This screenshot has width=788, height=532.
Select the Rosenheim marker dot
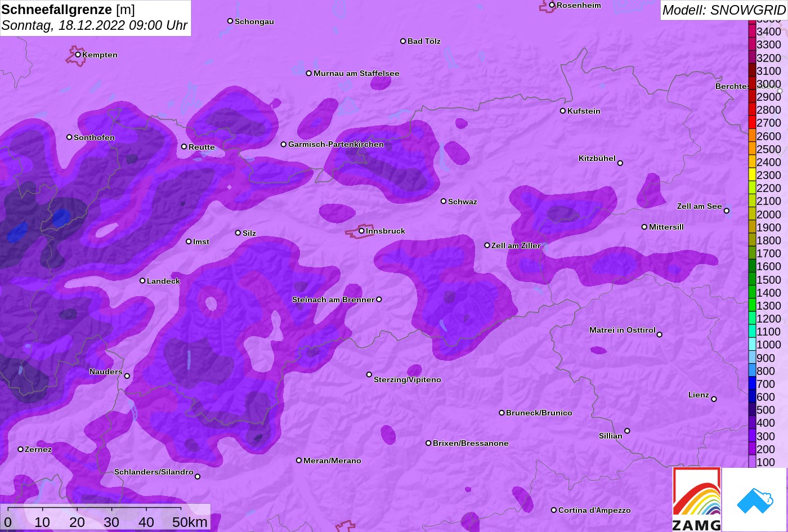[x=552, y=5]
